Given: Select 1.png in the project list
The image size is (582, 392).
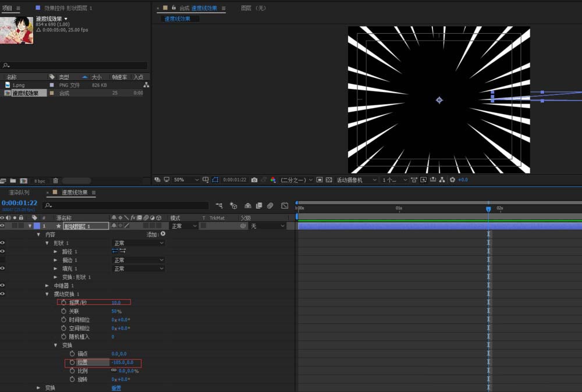Looking at the screenshot, I should [19, 85].
